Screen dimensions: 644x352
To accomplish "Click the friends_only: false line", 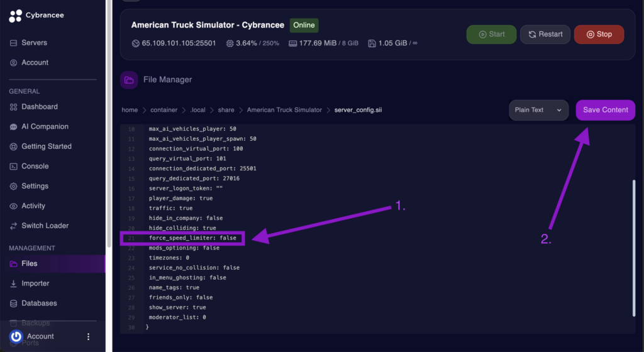I will (180, 297).
